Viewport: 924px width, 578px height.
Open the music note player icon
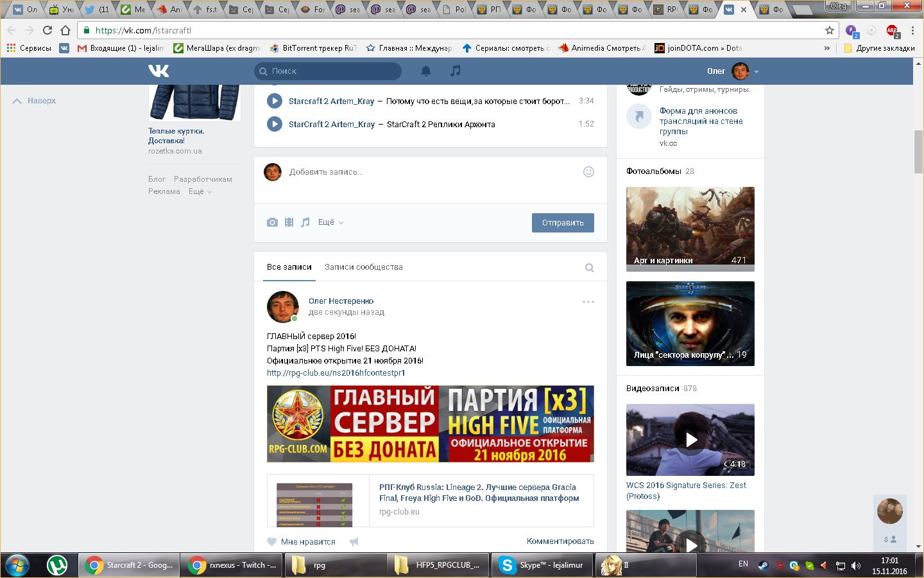coord(455,71)
